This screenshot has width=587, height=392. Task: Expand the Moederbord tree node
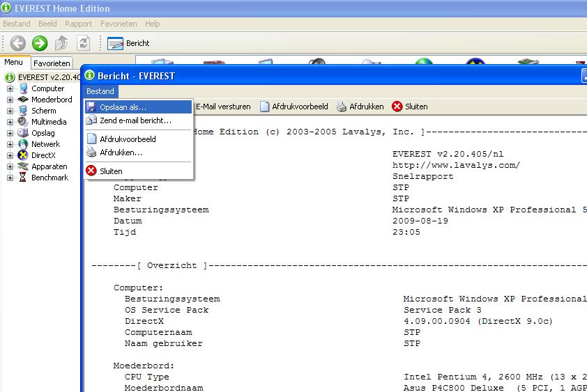[x=10, y=100]
